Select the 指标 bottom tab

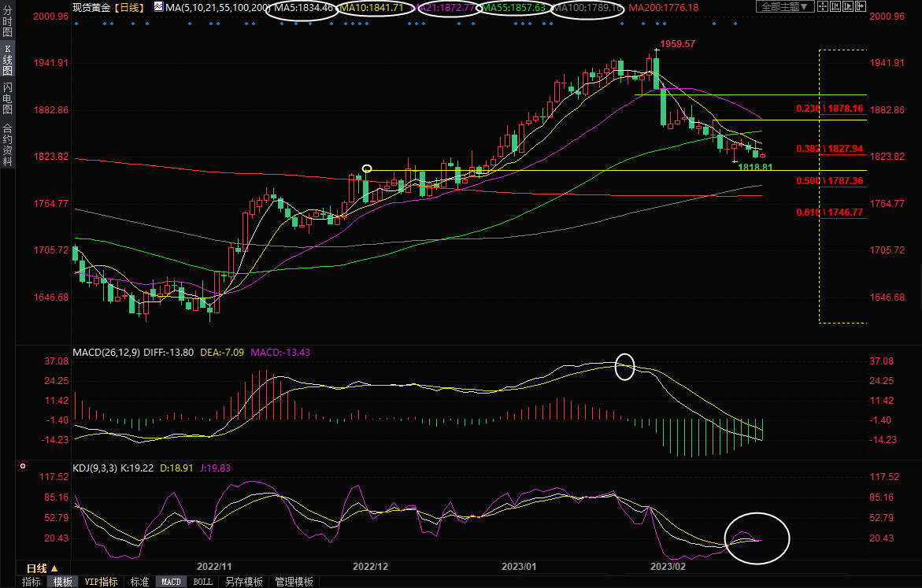[x=31, y=582]
